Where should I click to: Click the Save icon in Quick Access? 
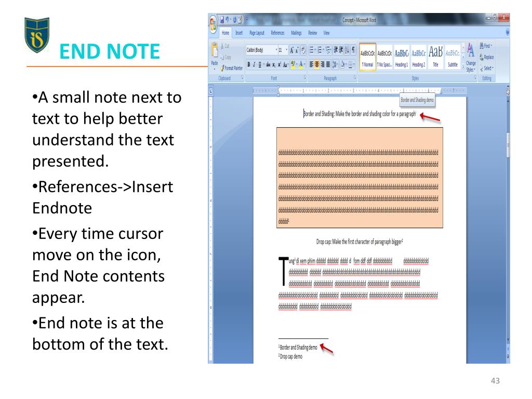pos(222,20)
